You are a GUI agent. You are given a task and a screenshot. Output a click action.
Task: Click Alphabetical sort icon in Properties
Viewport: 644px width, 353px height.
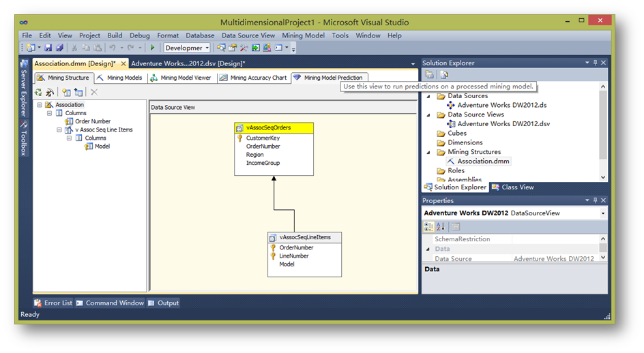(x=441, y=226)
